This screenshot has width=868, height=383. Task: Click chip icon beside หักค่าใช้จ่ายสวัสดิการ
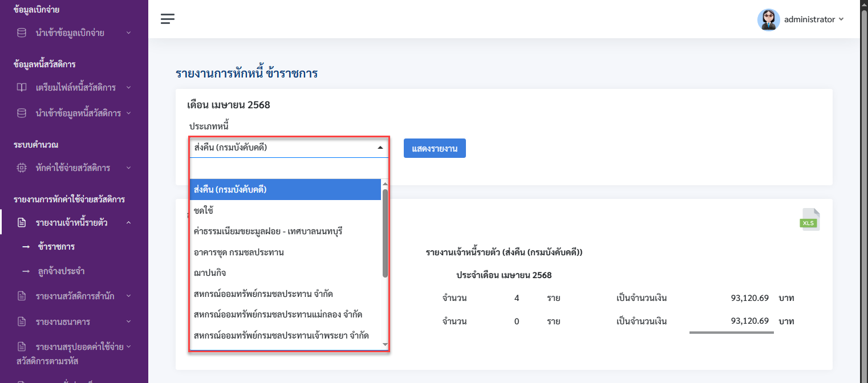tap(22, 168)
